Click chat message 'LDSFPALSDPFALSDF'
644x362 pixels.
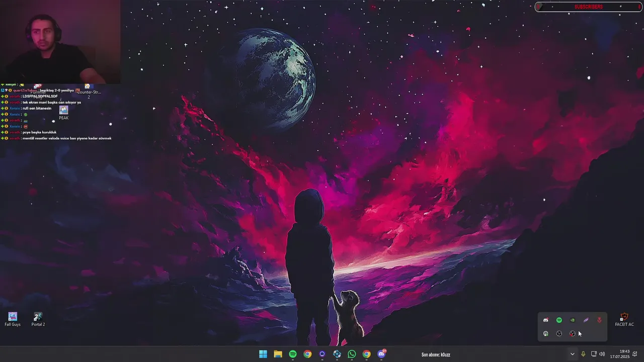(40, 96)
